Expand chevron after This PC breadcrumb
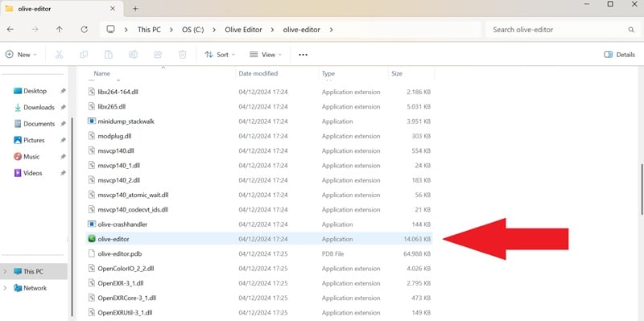 tap(171, 30)
